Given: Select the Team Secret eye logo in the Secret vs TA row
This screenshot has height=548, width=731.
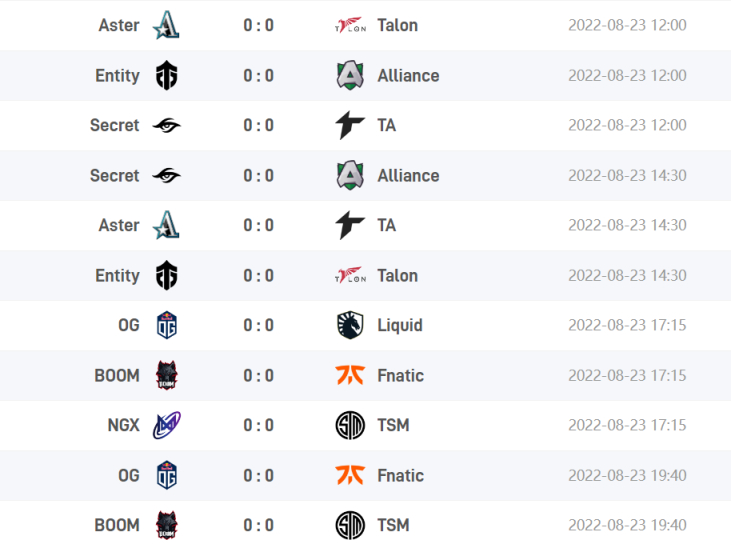Looking at the screenshot, I should point(166,125).
